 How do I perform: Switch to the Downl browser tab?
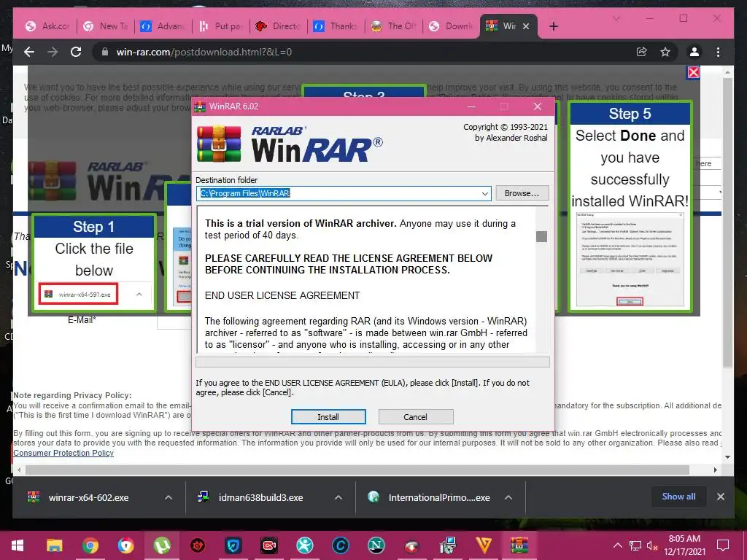(452, 26)
